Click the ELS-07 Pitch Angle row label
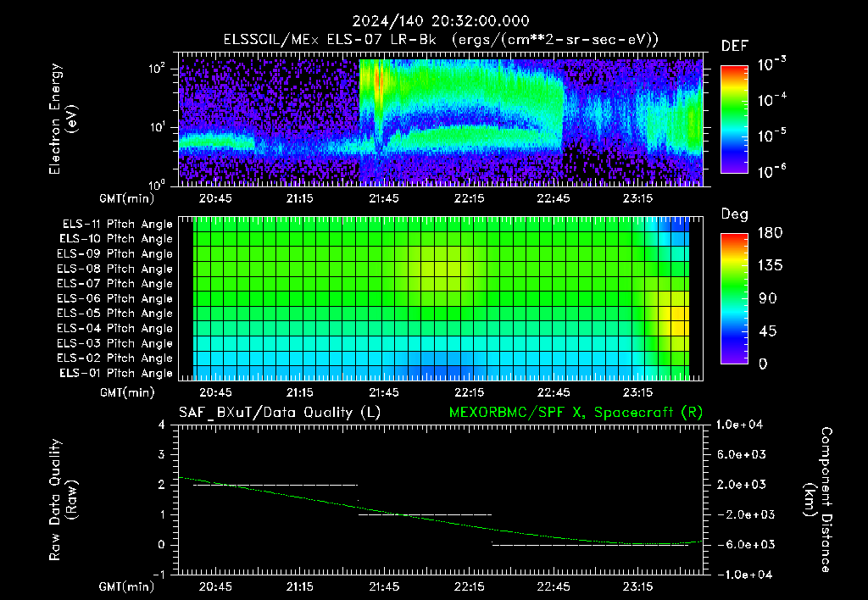 pyautogui.click(x=114, y=283)
